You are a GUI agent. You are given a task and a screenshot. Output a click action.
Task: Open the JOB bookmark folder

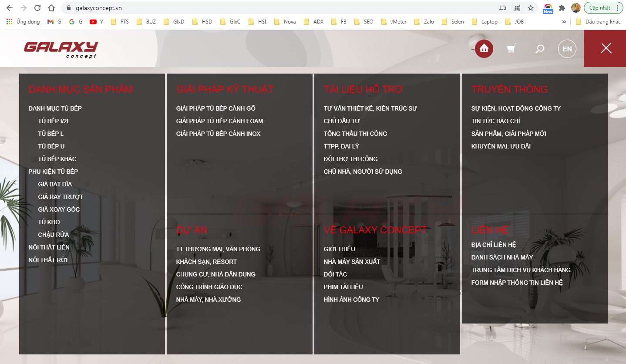(515, 22)
